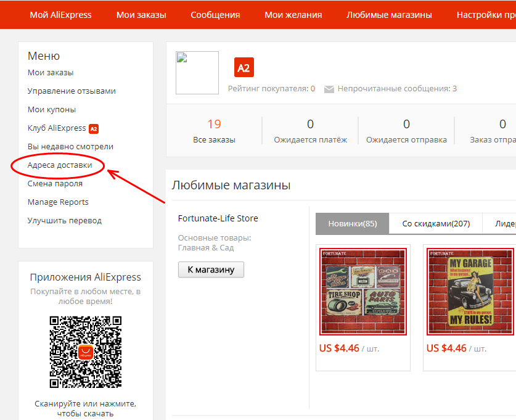Open the My Garage My Rules product thumbnail
This screenshot has width=516, height=420.
[470, 292]
